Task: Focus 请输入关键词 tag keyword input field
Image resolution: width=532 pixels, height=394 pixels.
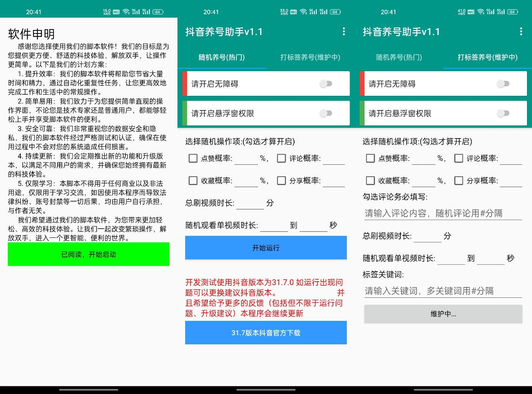Action: [x=443, y=291]
